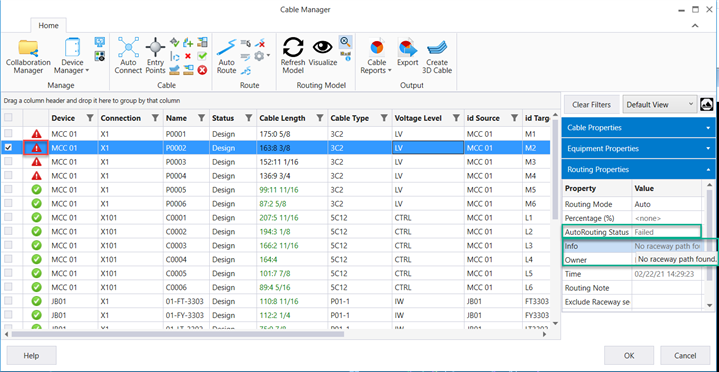The width and height of the screenshot is (719, 372).
Task: Open the Status column filter
Action: pyautogui.click(x=249, y=118)
